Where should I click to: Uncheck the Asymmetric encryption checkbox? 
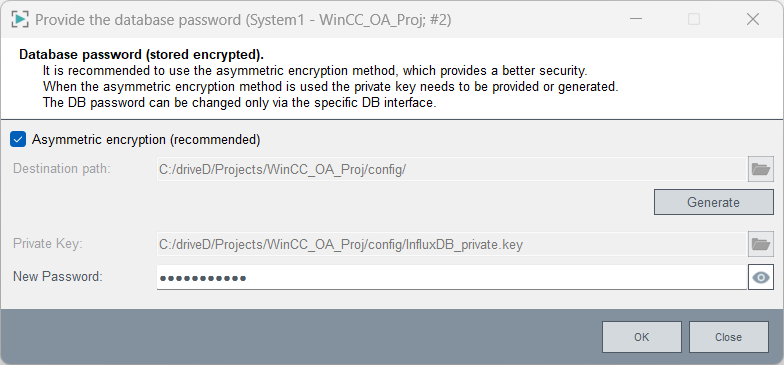click(x=18, y=140)
